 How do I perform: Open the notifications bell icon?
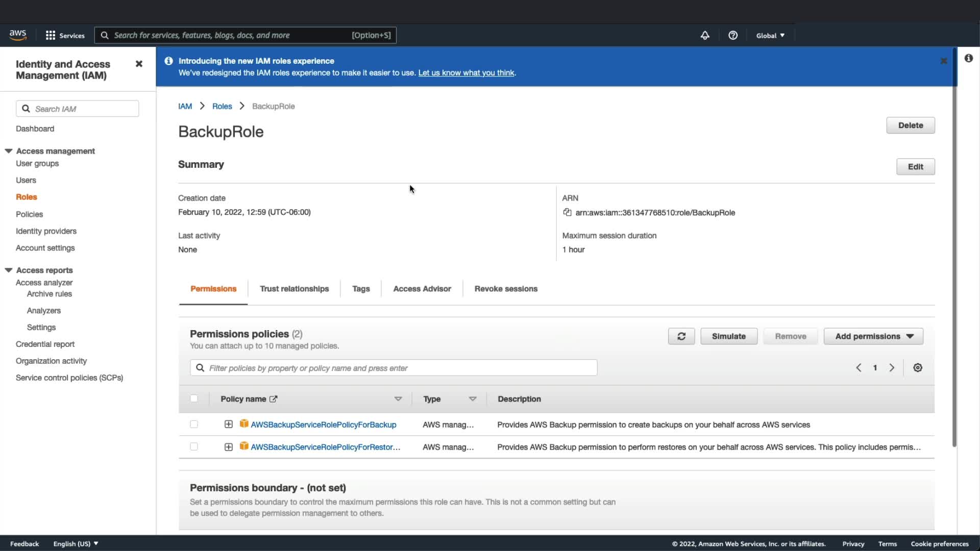coord(704,35)
